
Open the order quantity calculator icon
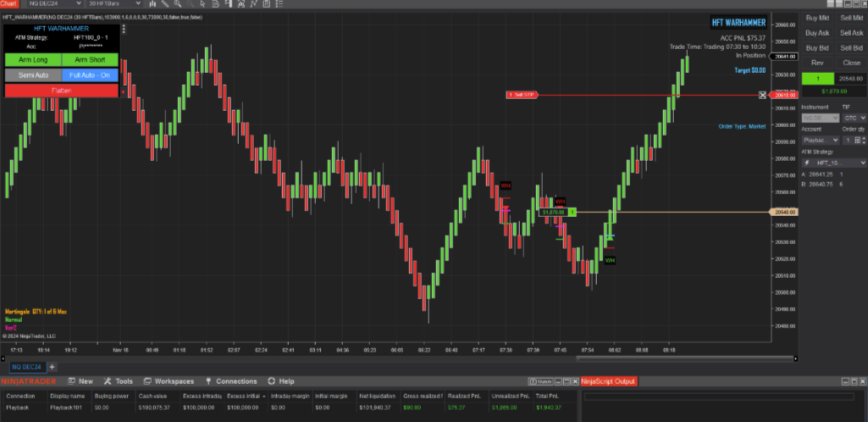[858, 140]
